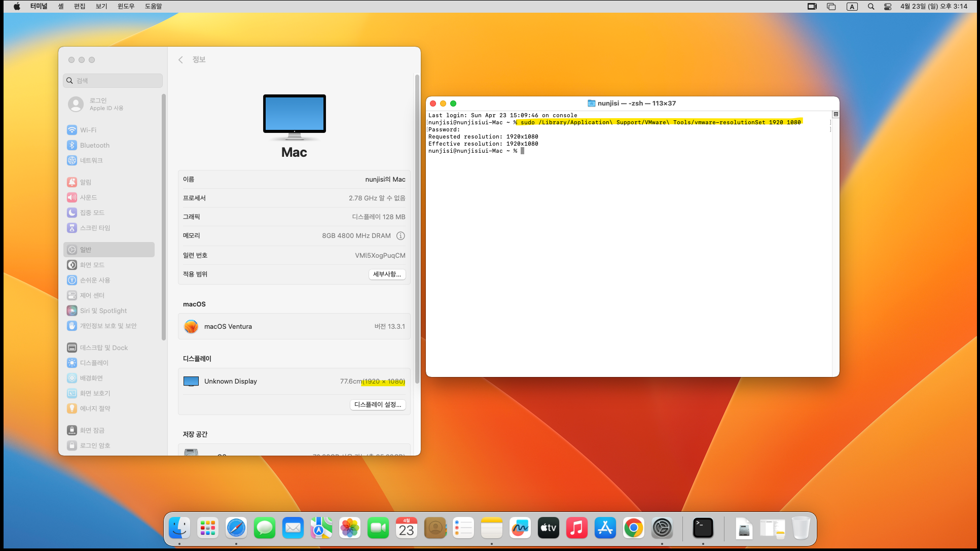Open 보기 menu in menu bar
Viewport: 980px width, 551px height.
101,7
